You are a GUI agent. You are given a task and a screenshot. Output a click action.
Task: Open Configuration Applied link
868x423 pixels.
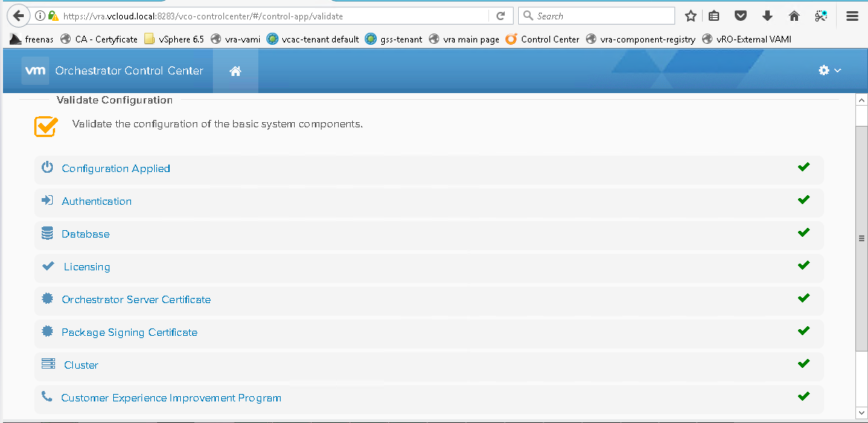point(115,168)
